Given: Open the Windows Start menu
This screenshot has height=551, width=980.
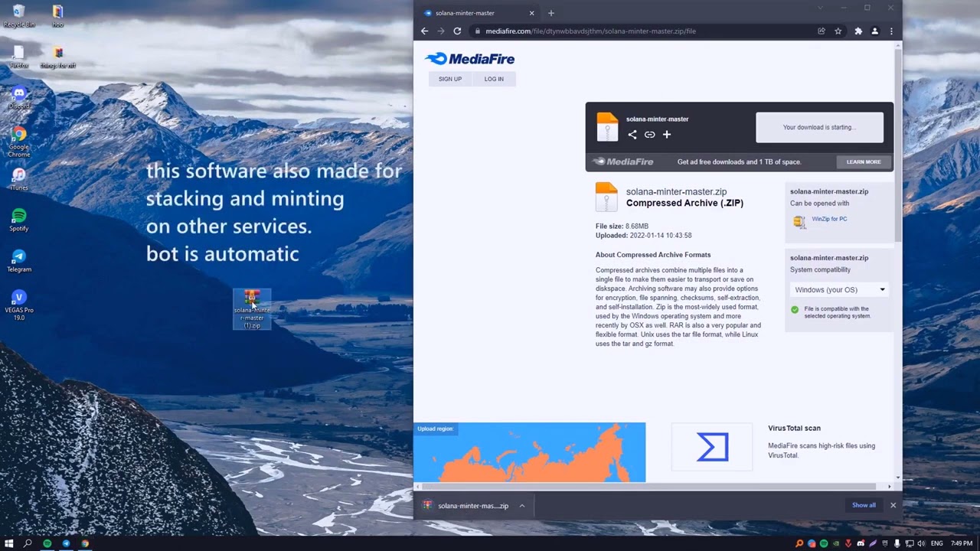Looking at the screenshot, I should pyautogui.click(x=9, y=543).
